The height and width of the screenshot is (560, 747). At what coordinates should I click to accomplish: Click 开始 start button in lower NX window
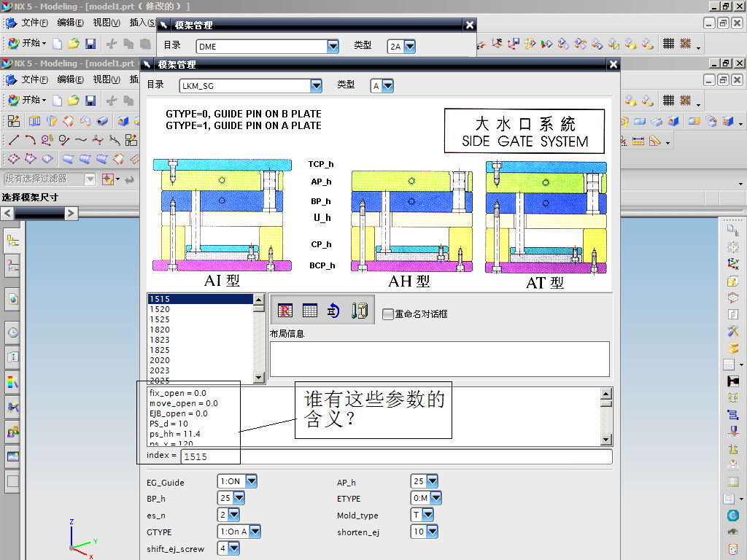click(x=27, y=100)
